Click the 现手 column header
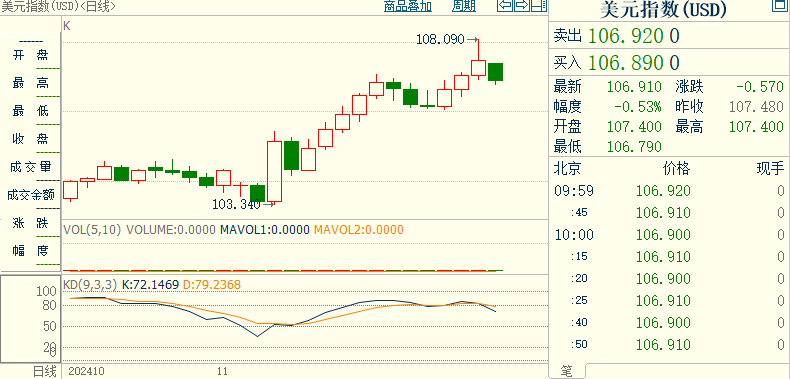Image resolution: width=790 pixels, height=379 pixels. click(770, 168)
